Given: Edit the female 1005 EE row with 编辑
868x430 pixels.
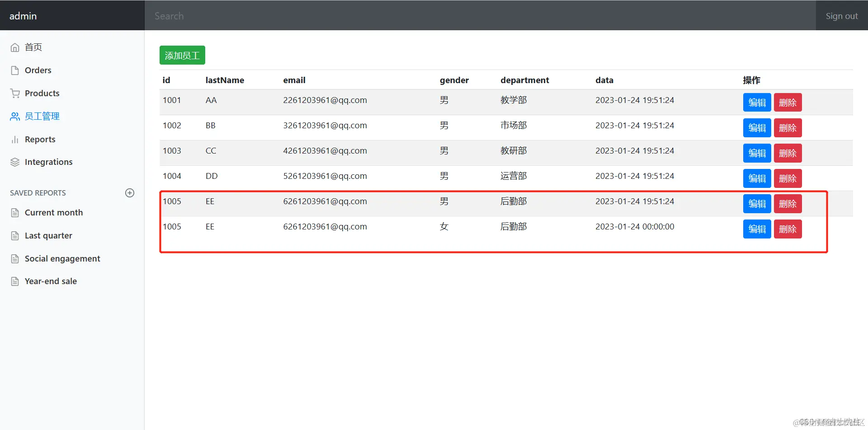Looking at the screenshot, I should (757, 229).
